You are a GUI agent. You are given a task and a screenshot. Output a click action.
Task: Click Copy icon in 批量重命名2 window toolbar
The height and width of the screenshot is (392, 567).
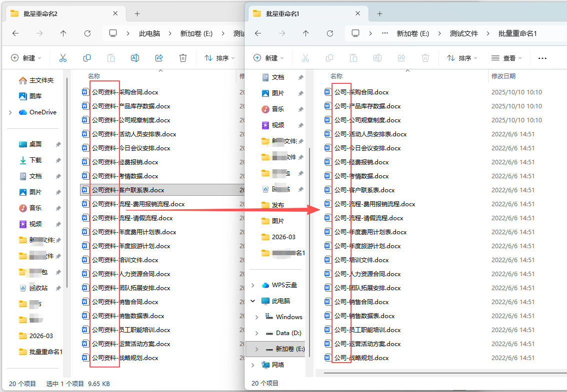87,58
